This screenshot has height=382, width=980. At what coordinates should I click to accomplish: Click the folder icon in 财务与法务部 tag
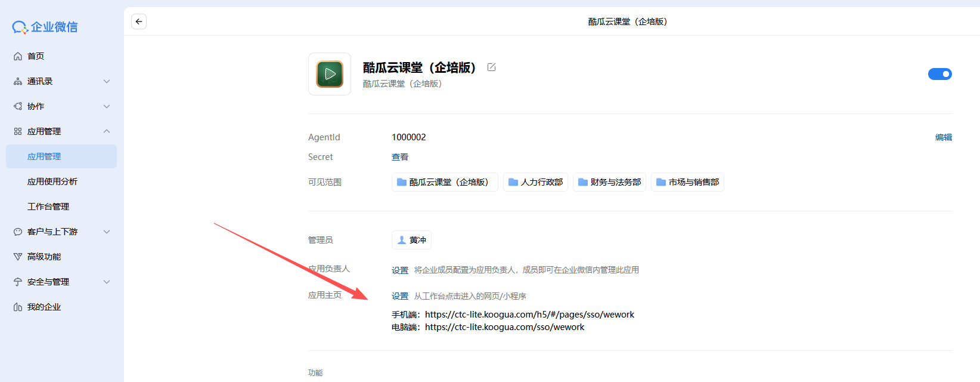pos(583,182)
